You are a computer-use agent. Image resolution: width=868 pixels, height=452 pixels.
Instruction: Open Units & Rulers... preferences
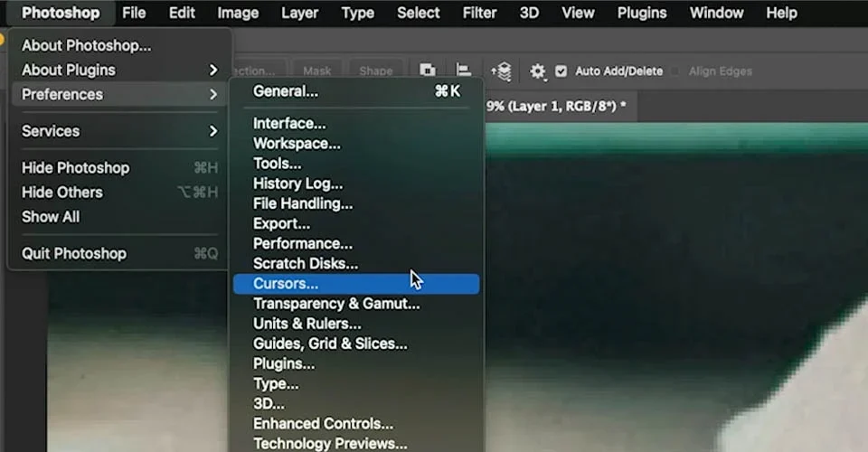point(356,324)
